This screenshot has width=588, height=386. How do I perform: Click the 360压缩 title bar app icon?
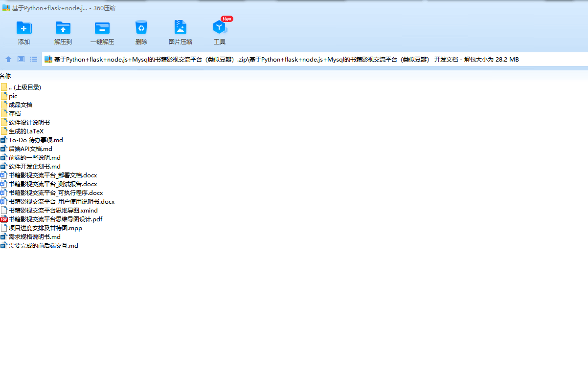click(x=6, y=8)
